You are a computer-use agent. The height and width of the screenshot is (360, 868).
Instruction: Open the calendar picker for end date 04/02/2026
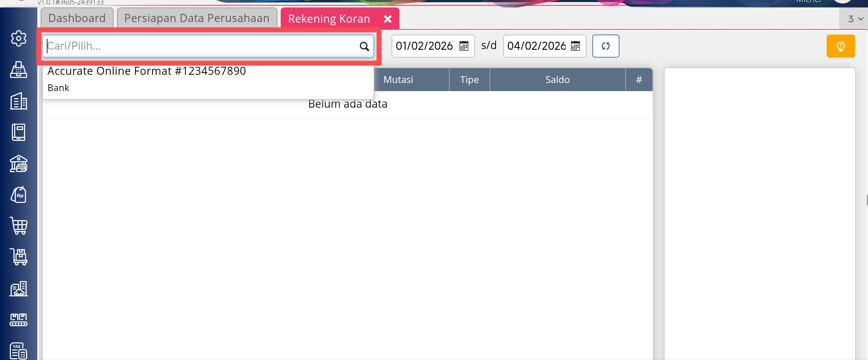pos(575,46)
